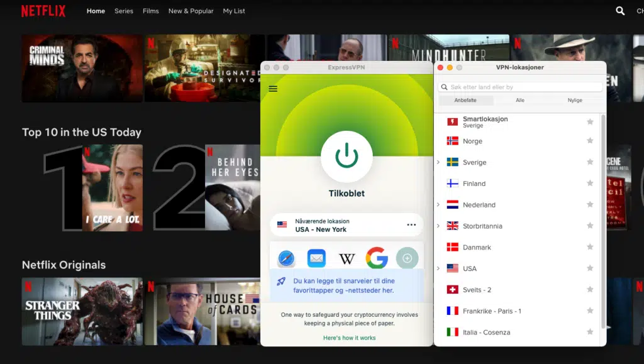Favorite Smartlokasjon with its star
Screen dimensions: 644x364
pyautogui.click(x=590, y=122)
